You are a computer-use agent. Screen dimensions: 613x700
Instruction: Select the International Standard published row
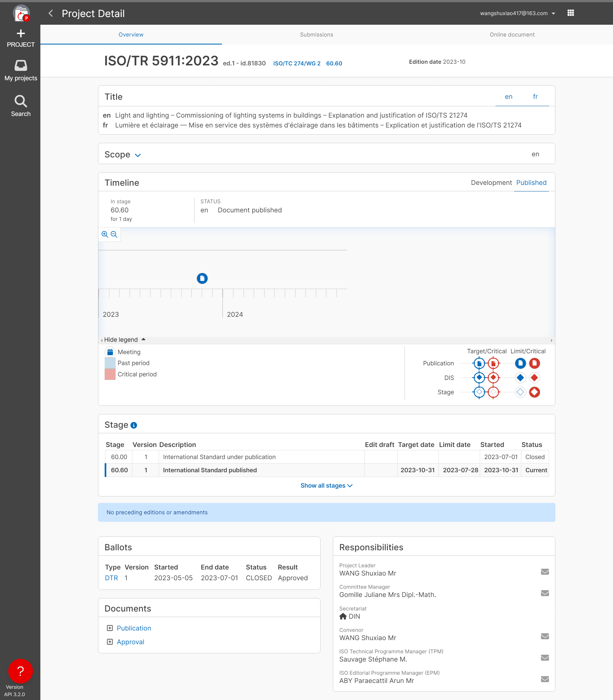(327, 470)
